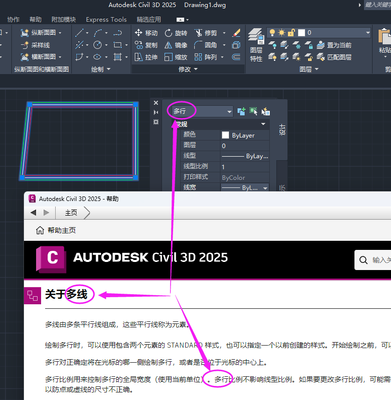Click the Section View (横断面图) icon
Viewport: 391px width, 400px height.
(38, 57)
